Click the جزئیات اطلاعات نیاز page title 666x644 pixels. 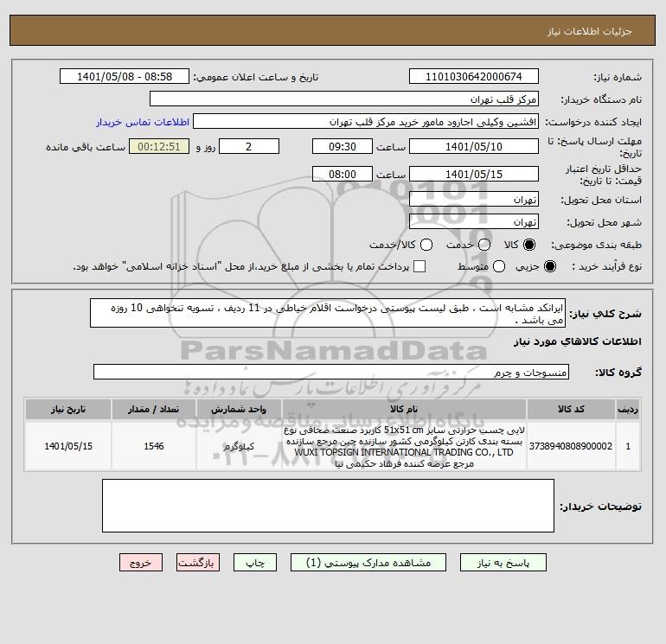pyautogui.click(x=590, y=32)
